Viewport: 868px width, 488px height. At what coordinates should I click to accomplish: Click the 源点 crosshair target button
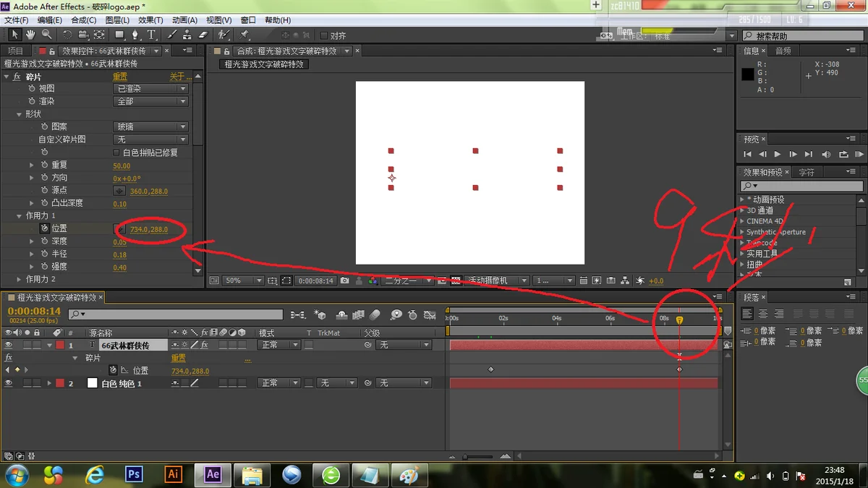coord(120,191)
